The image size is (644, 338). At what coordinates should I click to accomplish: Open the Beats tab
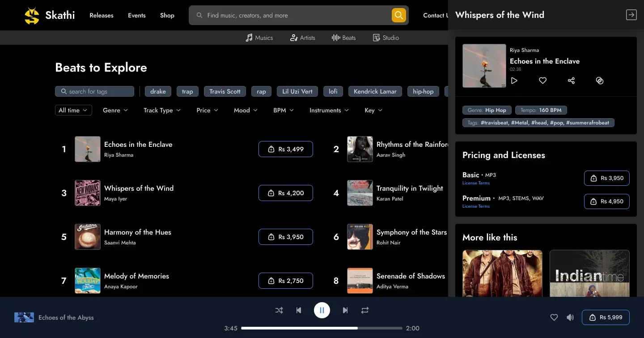coord(344,38)
